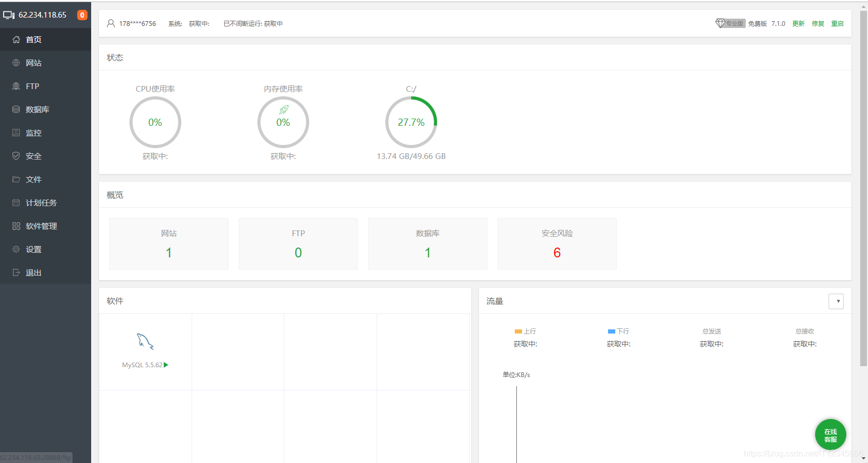868x463 pixels.
Task: Click the FTP globe icon in sidebar
Action: [x=16, y=86]
